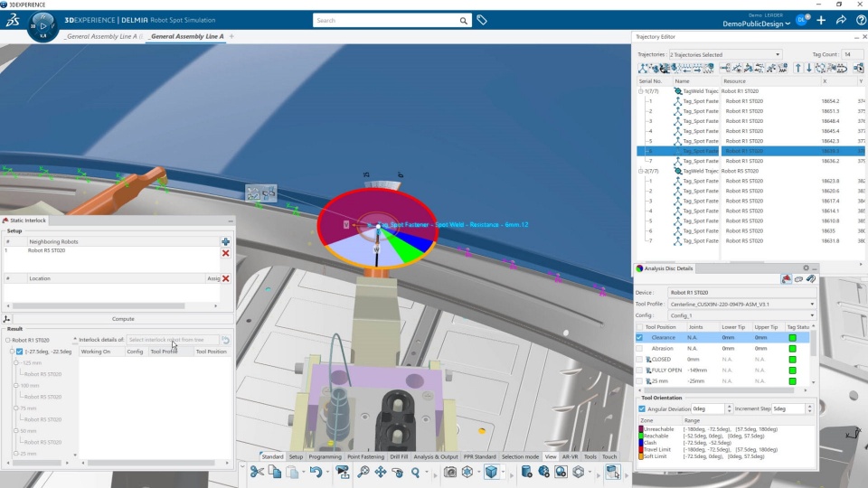The height and width of the screenshot is (488, 868).
Task: Click Move Up arrow in Trajectory Editor
Action: (x=797, y=68)
